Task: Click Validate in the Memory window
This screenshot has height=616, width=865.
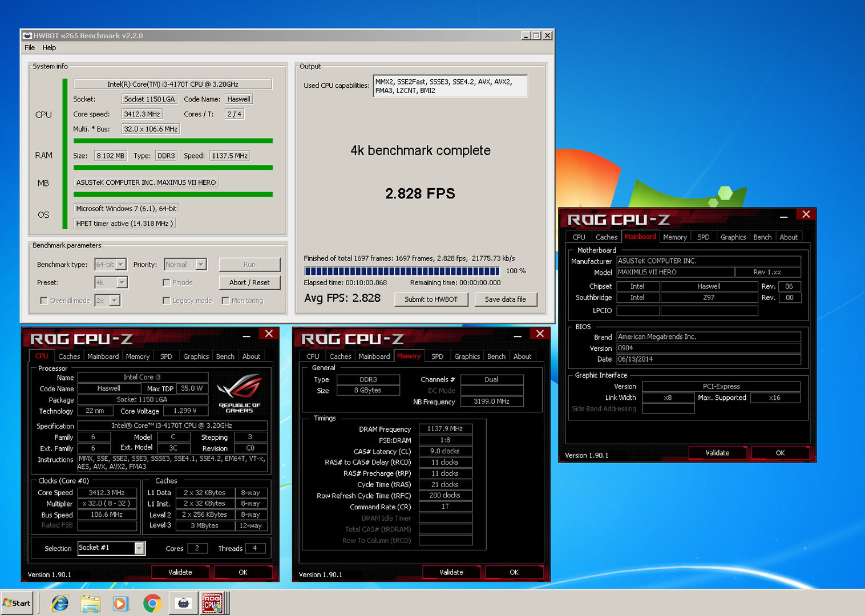Action: click(x=451, y=572)
